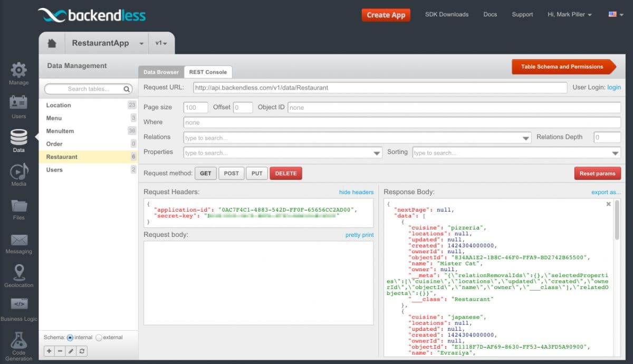Open the Manage gear icon in sidebar
The image size is (633, 364).
coord(19,70)
